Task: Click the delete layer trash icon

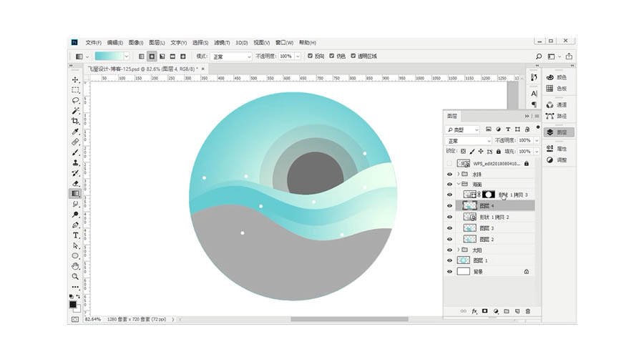Action: (x=528, y=311)
